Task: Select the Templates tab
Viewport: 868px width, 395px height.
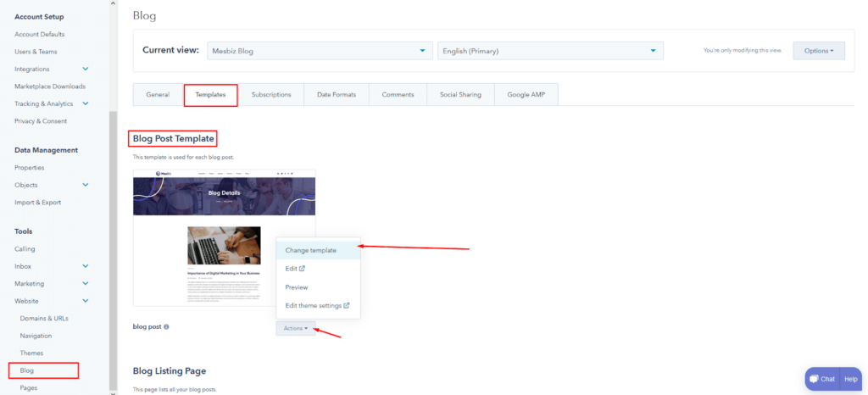Action: [210, 95]
